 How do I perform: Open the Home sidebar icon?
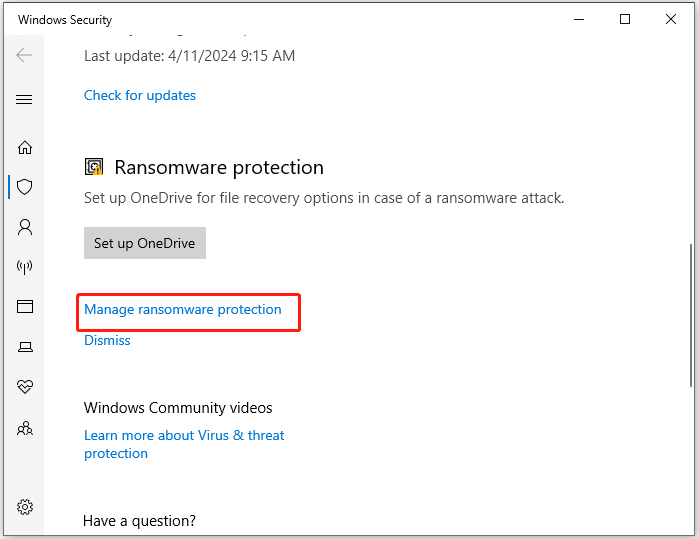pos(25,147)
